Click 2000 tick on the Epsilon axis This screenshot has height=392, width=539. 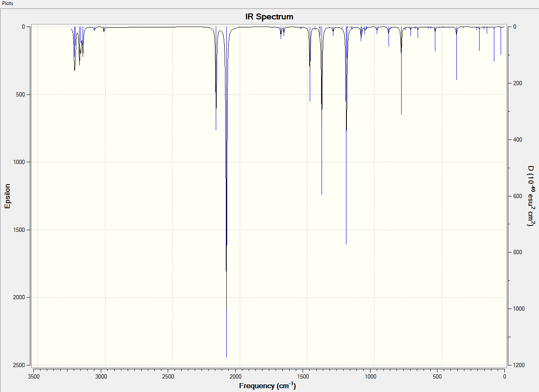click(19, 297)
